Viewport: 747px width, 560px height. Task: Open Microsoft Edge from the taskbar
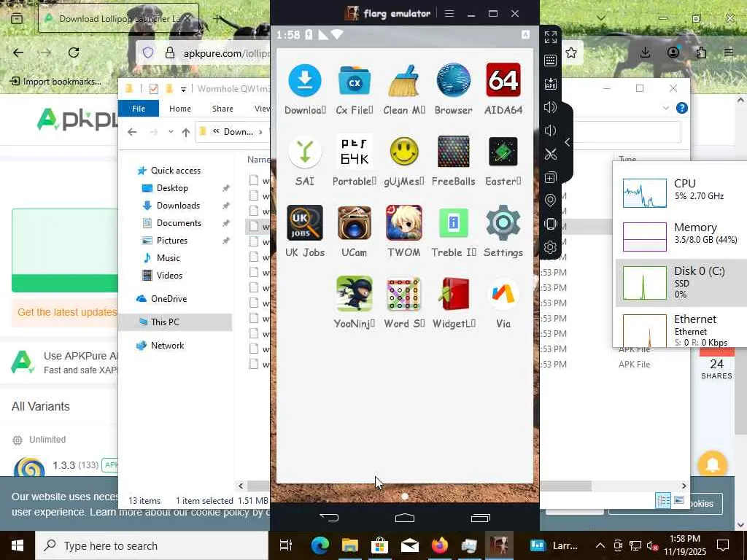(320, 545)
